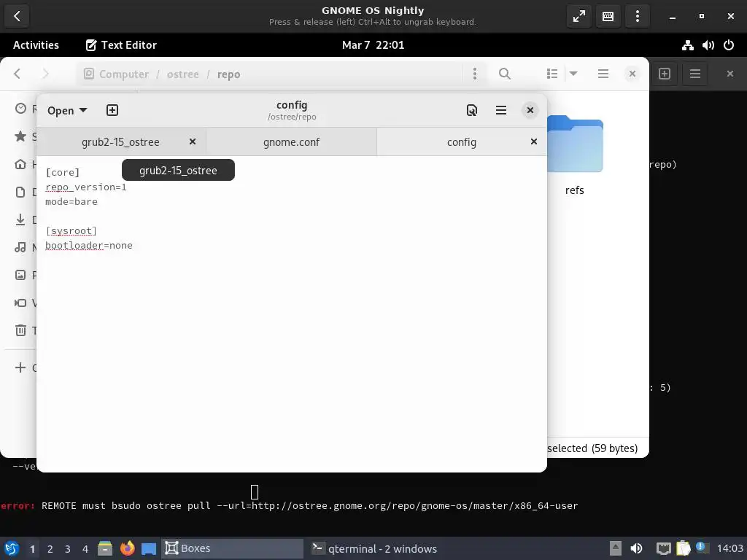Add new tab in terminal window
The image size is (747, 560).
(665, 74)
